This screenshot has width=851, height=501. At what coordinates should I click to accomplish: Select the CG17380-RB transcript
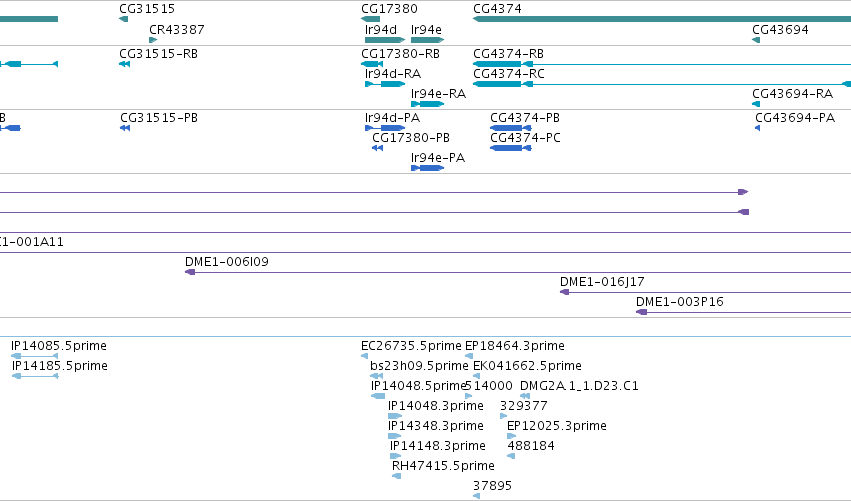coord(372,64)
